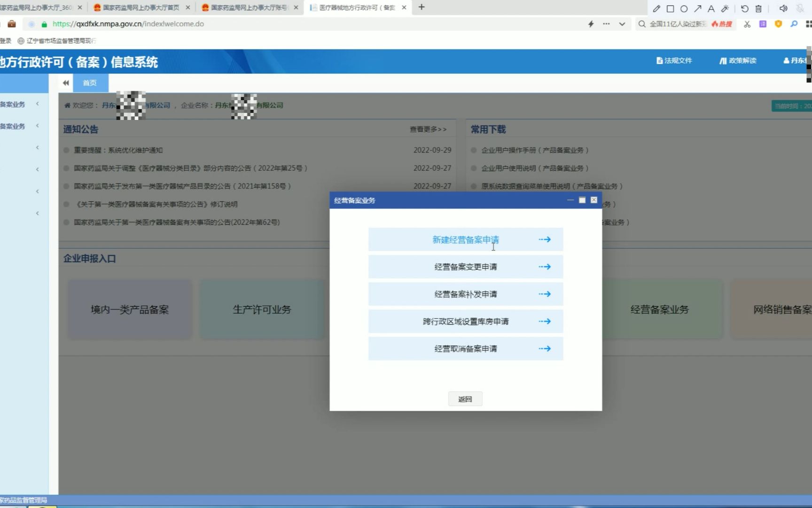Select the arrow annotation tool

click(697, 8)
